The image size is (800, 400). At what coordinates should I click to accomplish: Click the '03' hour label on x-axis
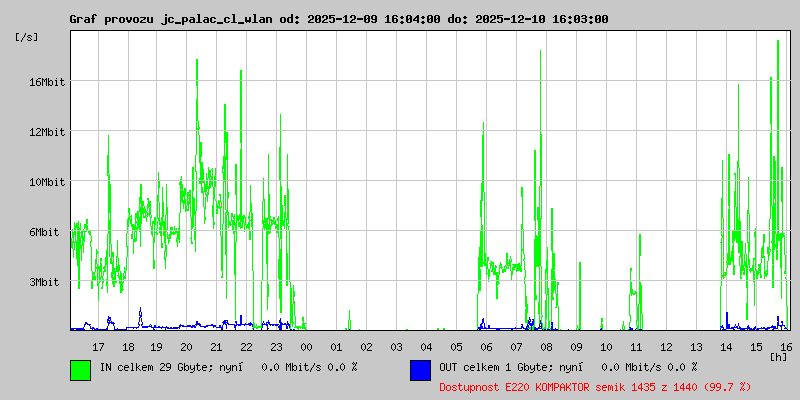click(396, 347)
